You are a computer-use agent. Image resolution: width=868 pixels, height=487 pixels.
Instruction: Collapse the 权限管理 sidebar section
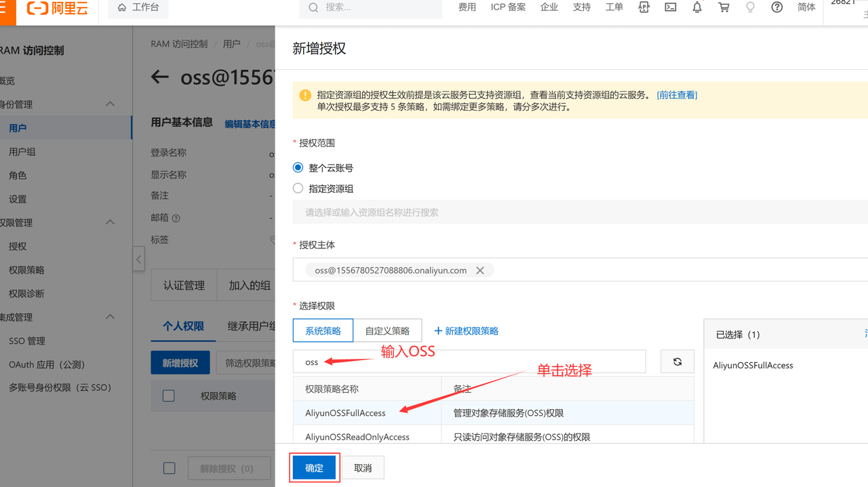coord(111,222)
